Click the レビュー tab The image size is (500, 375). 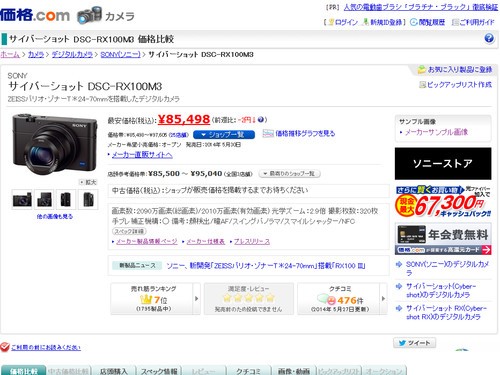[x=204, y=370]
